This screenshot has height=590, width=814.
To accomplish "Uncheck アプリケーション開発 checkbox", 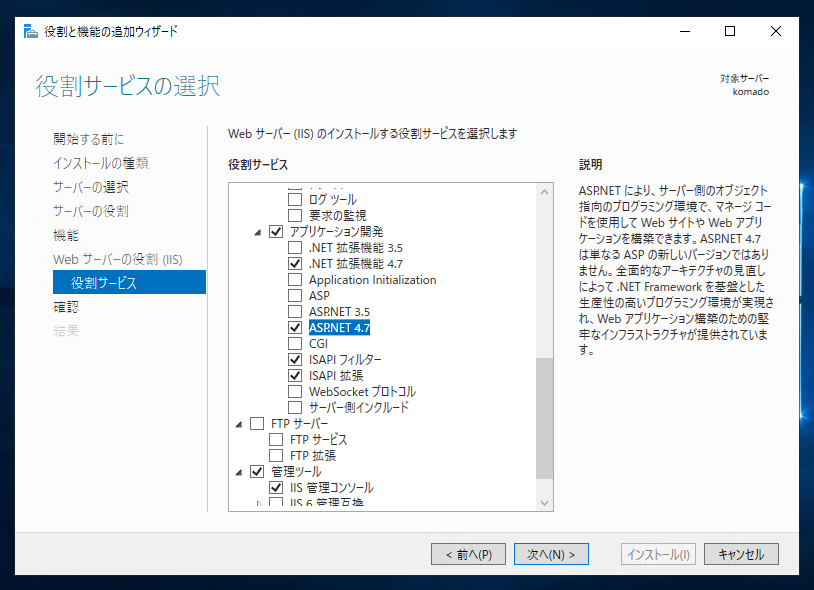I will coord(276,231).
